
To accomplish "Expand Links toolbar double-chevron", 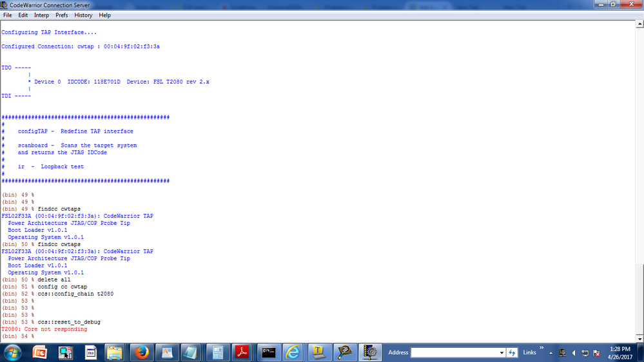I will tap(542, 348).
